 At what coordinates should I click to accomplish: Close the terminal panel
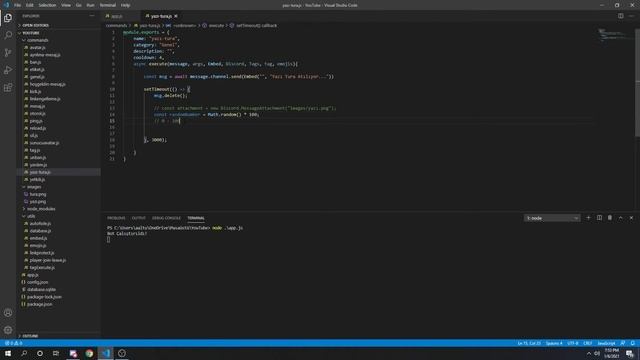tap(631, 218)
